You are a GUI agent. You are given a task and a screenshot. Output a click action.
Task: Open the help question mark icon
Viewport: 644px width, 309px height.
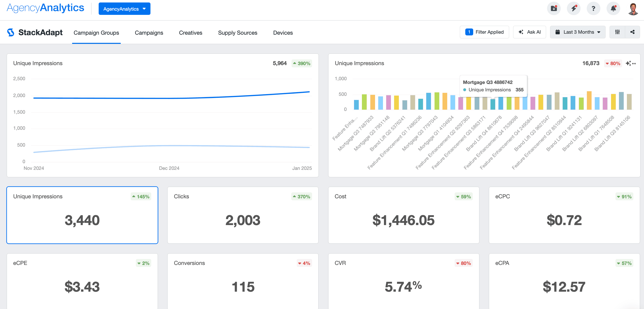click(593, 9)
